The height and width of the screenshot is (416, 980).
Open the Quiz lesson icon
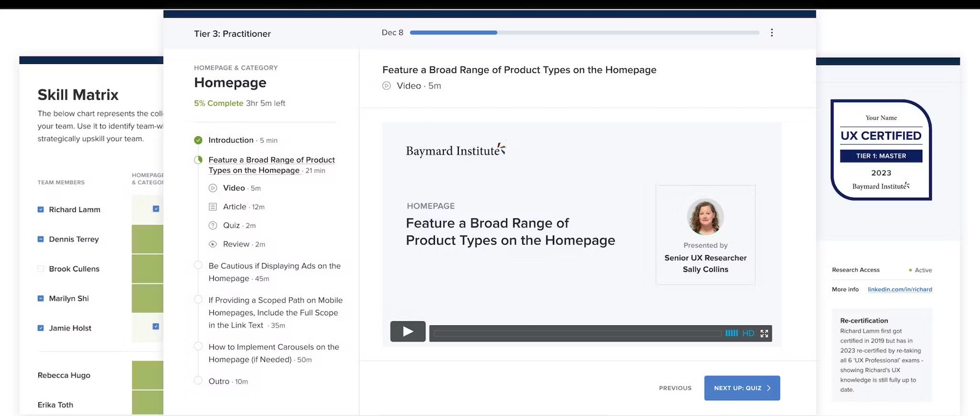click(213, 226)
